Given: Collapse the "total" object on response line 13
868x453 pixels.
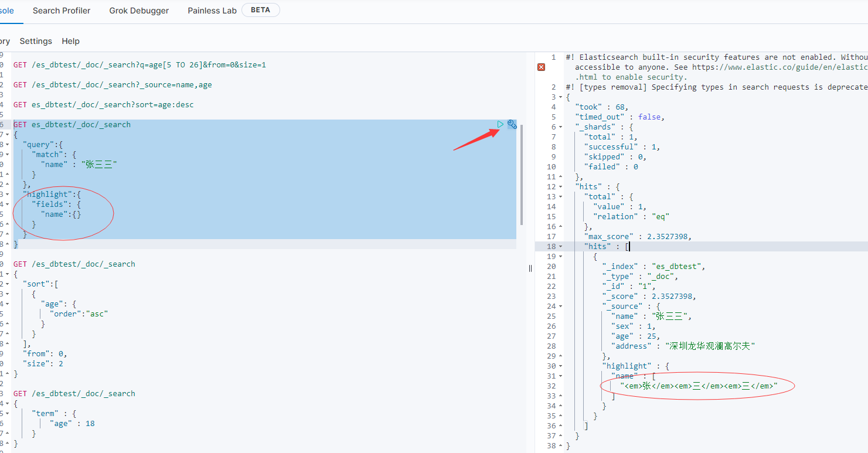Looking at the screenshot, I should (560, 197).
